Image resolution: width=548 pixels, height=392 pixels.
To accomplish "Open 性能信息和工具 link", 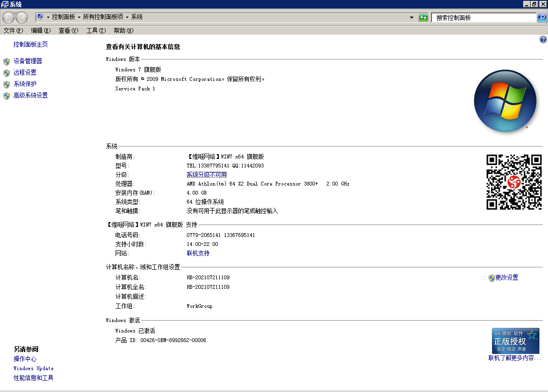I will [34, 378].
